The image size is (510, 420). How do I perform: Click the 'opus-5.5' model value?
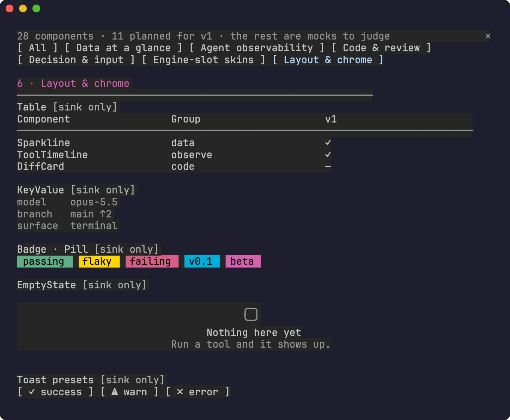[x=94, y=202]
